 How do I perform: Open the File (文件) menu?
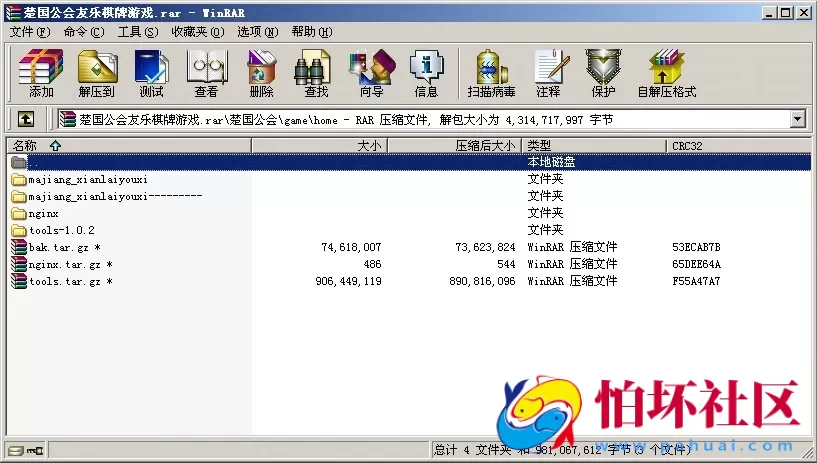30,32
